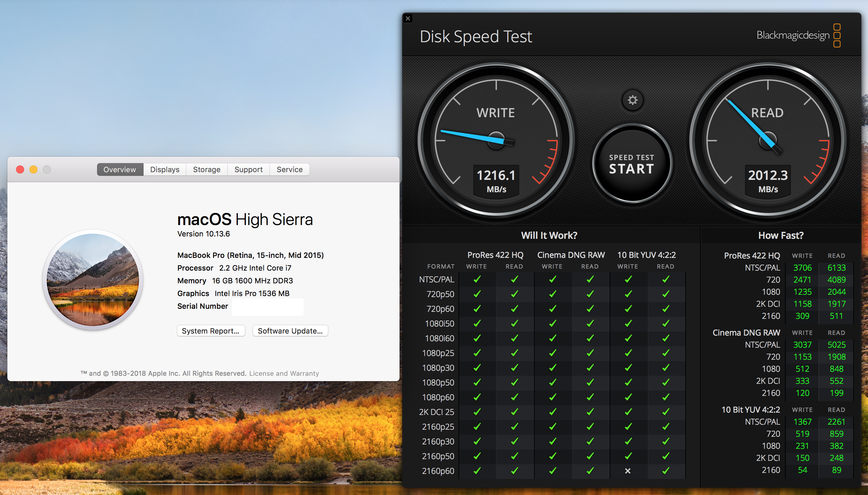Viewport: 868px width, 495px height.
Task: Click Cinema DNG RAW write checkmark for 720p60
Action: pyautogui.click(x=552, y=309)
